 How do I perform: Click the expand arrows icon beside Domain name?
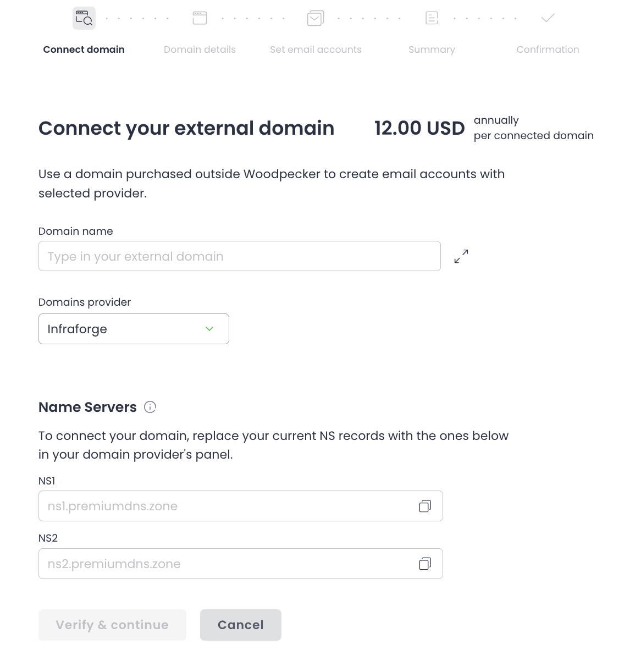461,256
